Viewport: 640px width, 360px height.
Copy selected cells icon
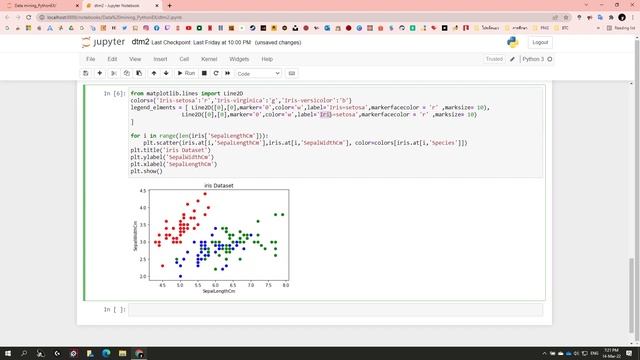point(127,73)
